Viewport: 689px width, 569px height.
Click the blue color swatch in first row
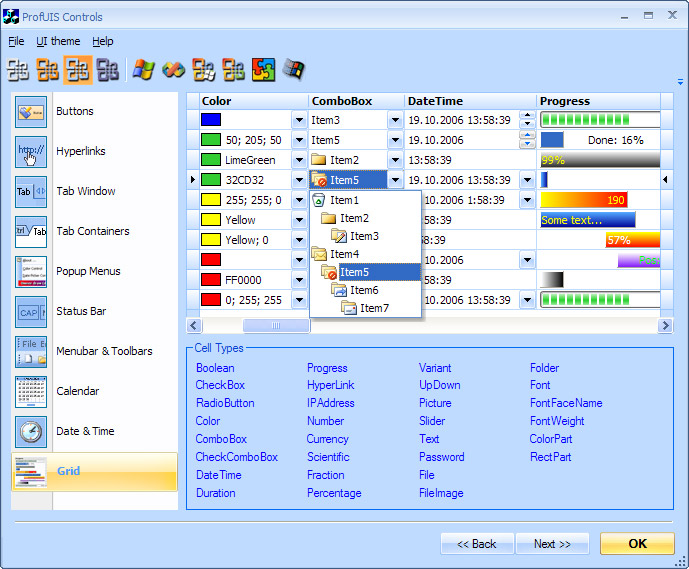point(211,120)
